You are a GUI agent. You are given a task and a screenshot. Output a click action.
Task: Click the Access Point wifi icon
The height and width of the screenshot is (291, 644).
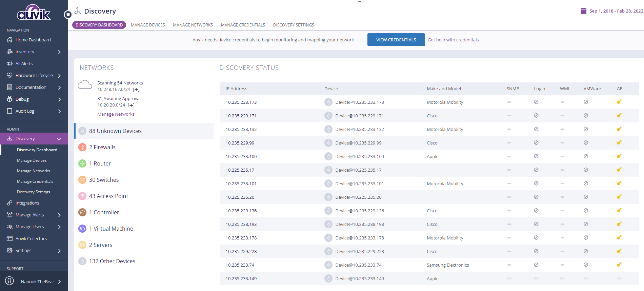82,196
